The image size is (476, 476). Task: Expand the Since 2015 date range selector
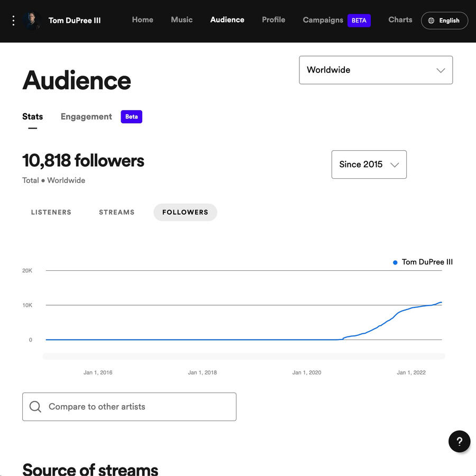[369, 164]
